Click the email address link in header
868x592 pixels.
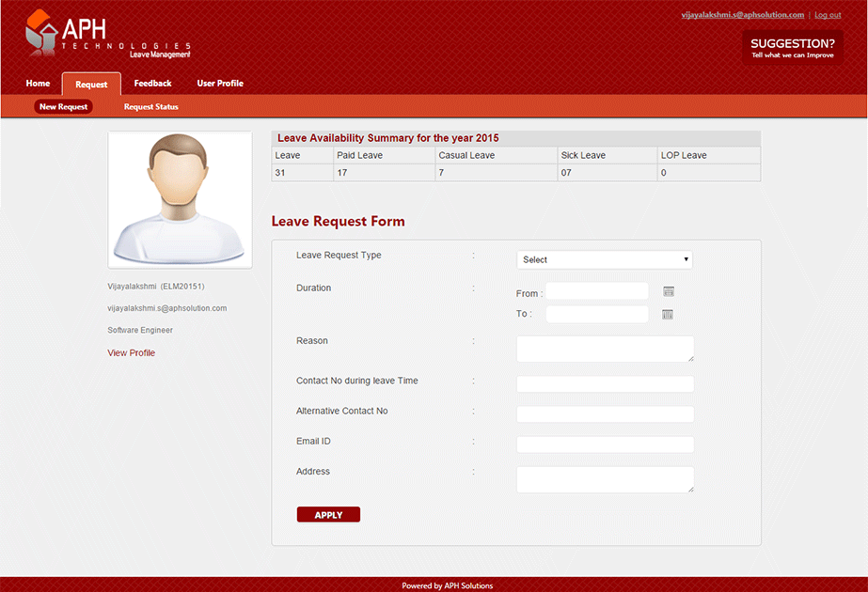point(742,15)
